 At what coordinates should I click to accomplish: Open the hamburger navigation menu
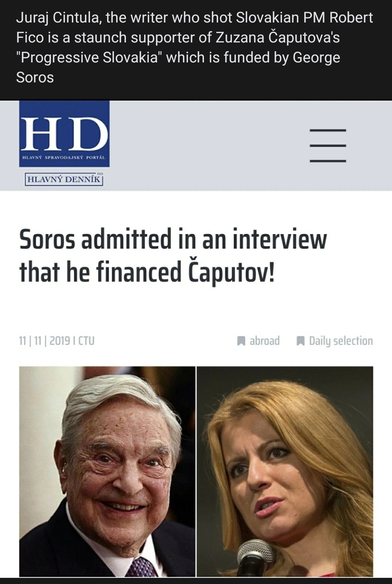328,145
